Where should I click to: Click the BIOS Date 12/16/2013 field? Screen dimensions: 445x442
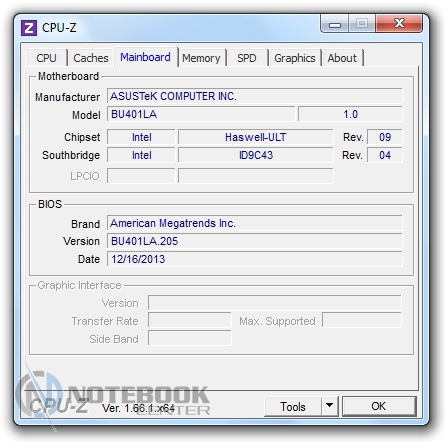click(x=255, y=259)
